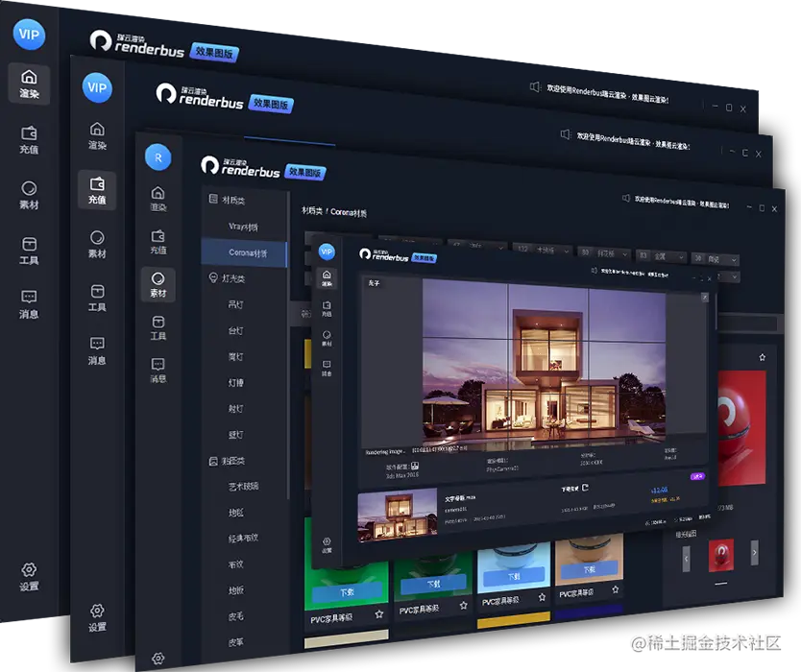
Task: Open 设置 gear in the front preview window
Action: point(327,545)
